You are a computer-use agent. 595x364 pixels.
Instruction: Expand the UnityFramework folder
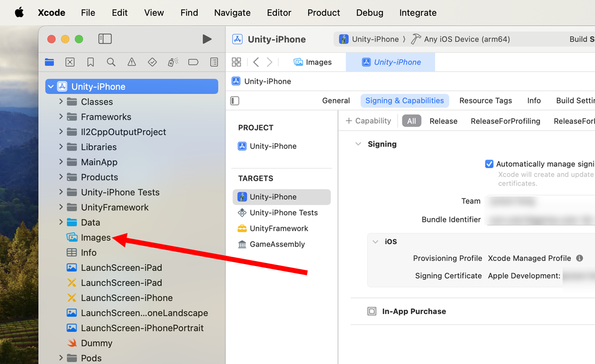click(x=61, y=207)
